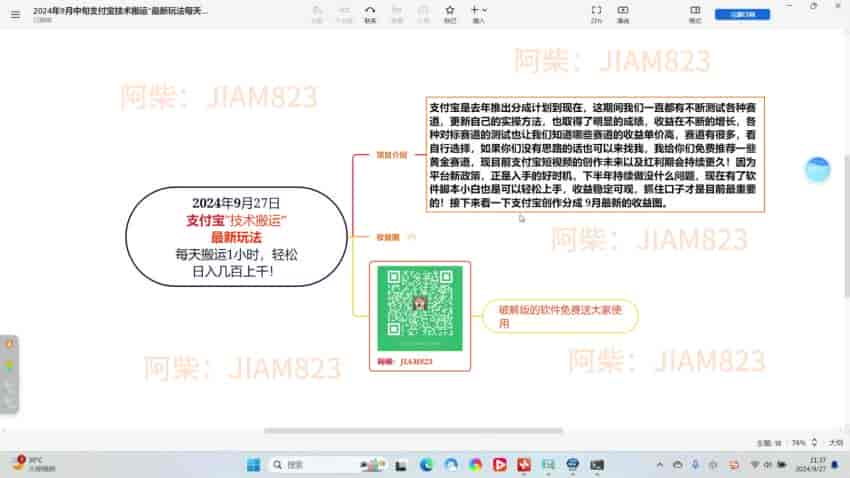Open the weather widget on the taskbar

click(34, 464)
